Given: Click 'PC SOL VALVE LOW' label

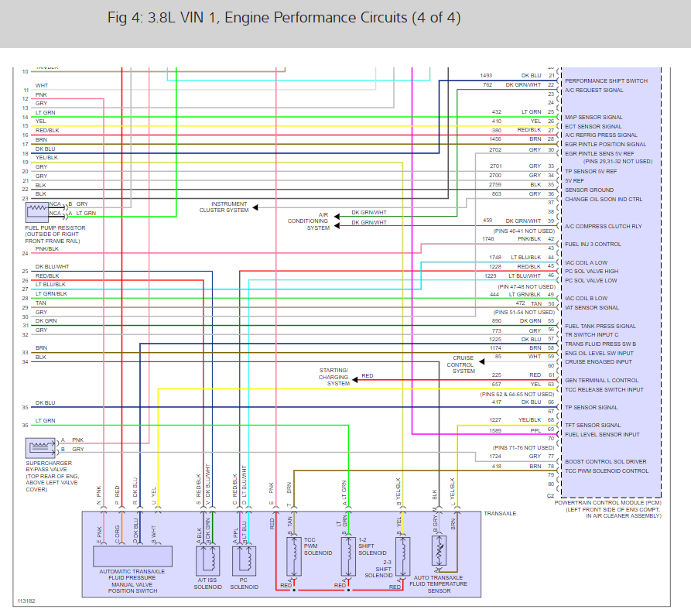Looking at the screenshot, I should point(591,281).
